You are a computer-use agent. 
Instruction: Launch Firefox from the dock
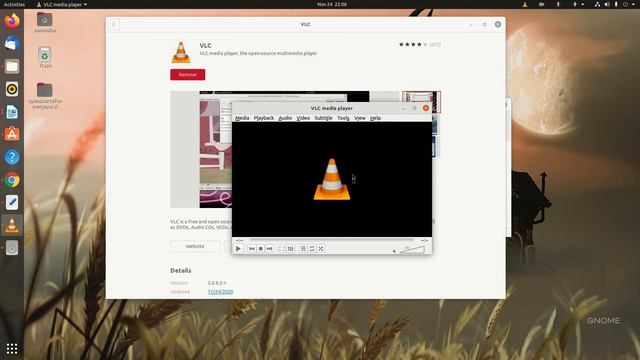pyautogui.click(x=12, y=20)
